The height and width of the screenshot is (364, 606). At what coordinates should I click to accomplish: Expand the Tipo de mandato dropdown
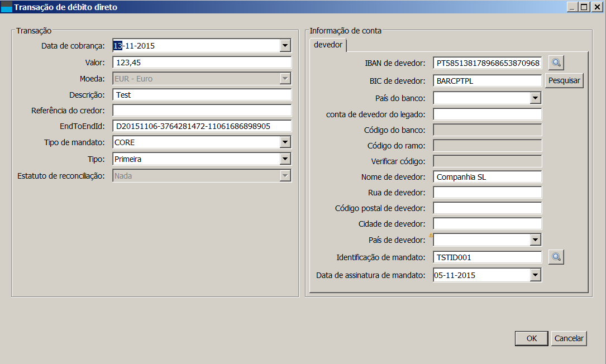(x=285, y=142)
